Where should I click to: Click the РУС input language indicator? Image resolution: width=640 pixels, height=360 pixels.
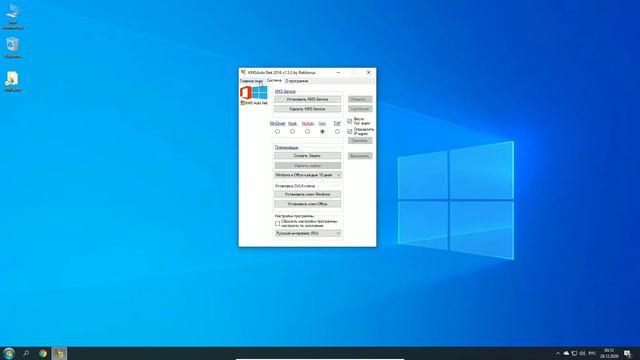[593, 353]
